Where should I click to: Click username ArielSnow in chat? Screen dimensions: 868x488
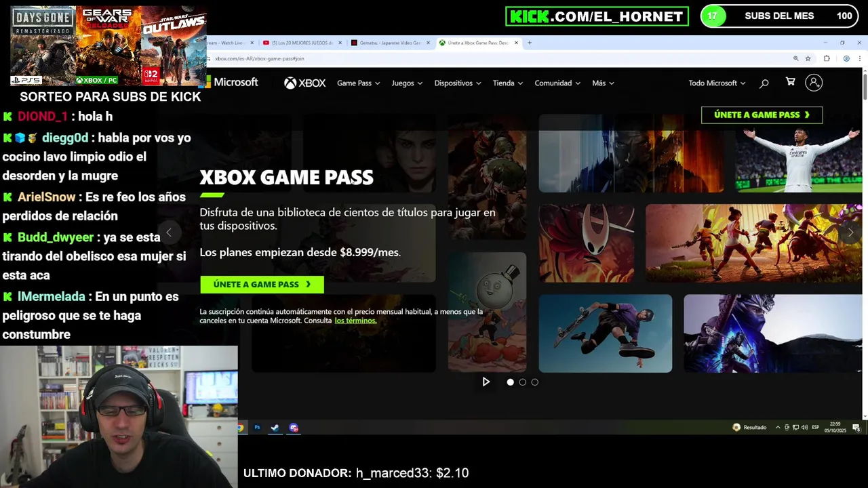pos(46,197)
